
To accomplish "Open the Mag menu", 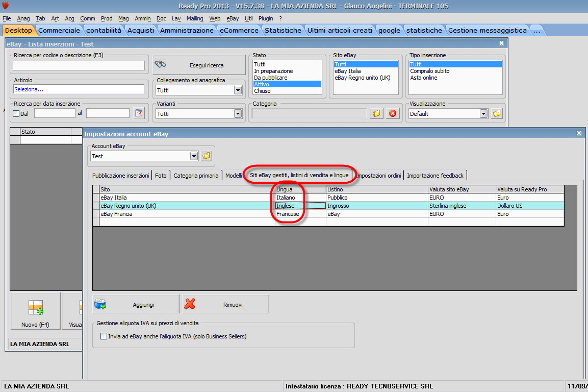I will click(123, 18).
